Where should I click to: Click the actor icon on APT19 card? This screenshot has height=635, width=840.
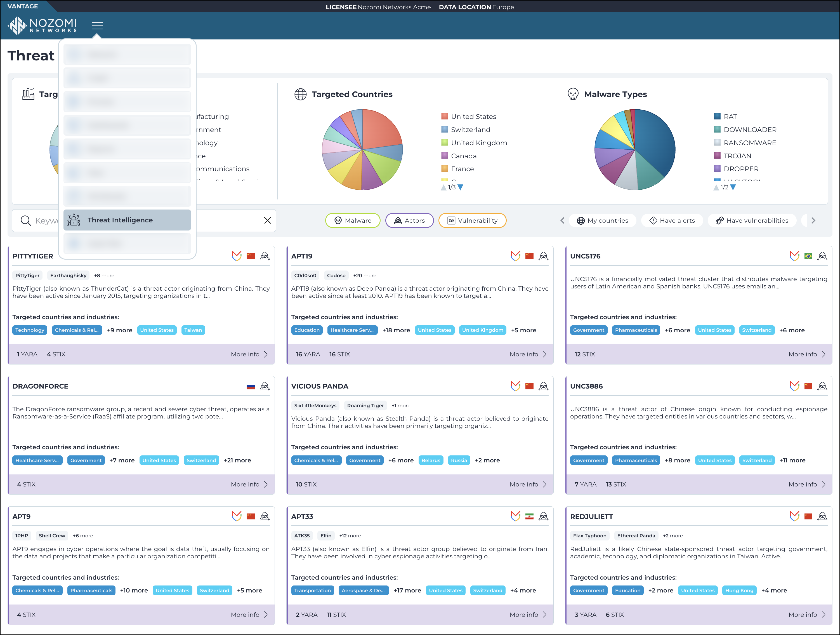pyautogui.click(x=543, y=256)
